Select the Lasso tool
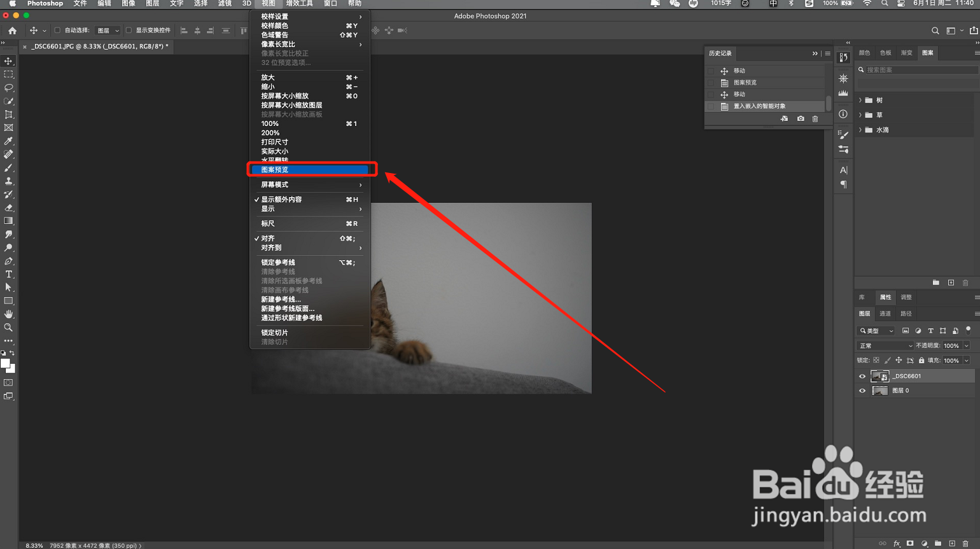The image size is (980, 549). (8, 88)
